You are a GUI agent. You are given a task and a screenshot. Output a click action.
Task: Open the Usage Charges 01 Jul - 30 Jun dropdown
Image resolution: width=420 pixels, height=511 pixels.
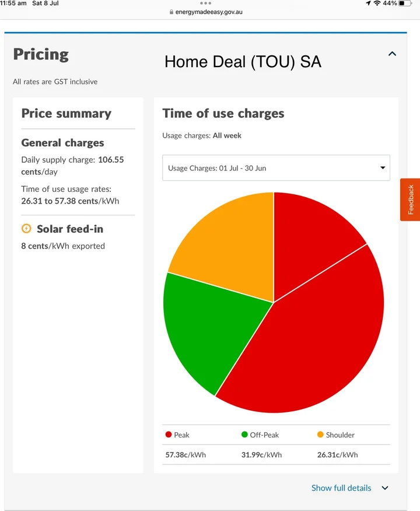tap(276, 168)
